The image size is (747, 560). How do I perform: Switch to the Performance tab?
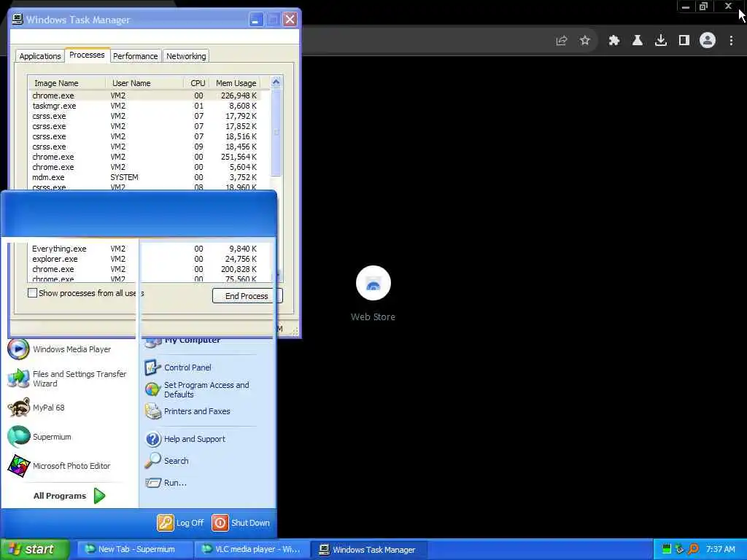135,56
